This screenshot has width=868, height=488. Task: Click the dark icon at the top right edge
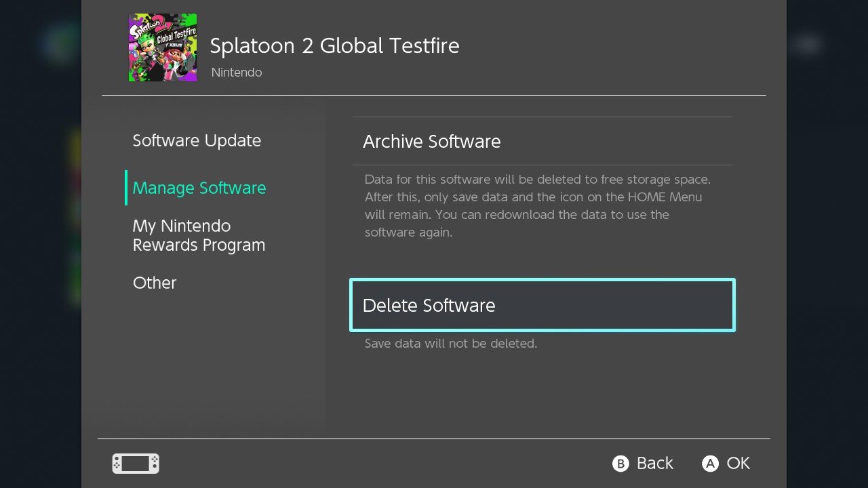tap(808, 43)
